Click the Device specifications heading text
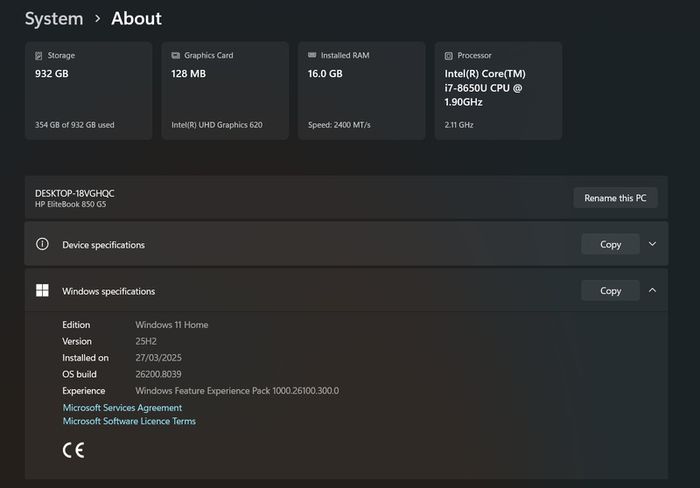 point(104,245)
